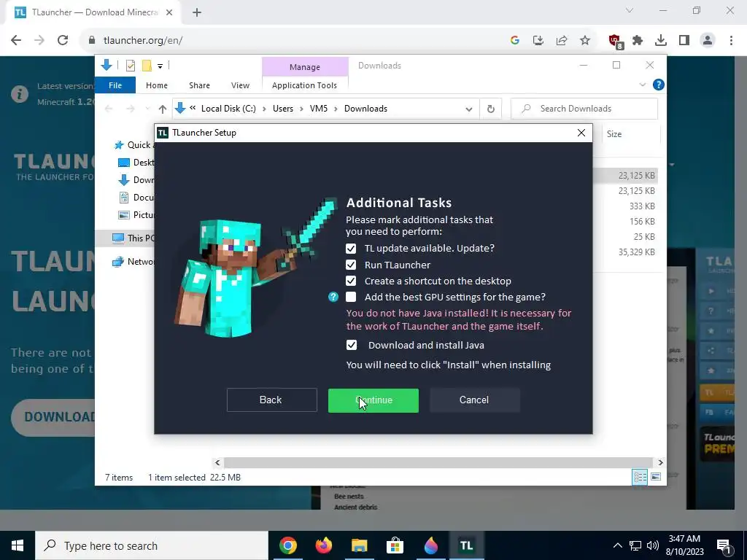
Task: Open the uBlock shield extension icon
Action: click(615, 41)
